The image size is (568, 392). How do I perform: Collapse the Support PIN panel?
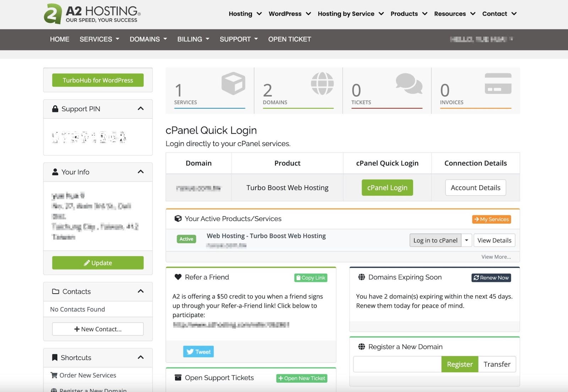click(141, 109)
